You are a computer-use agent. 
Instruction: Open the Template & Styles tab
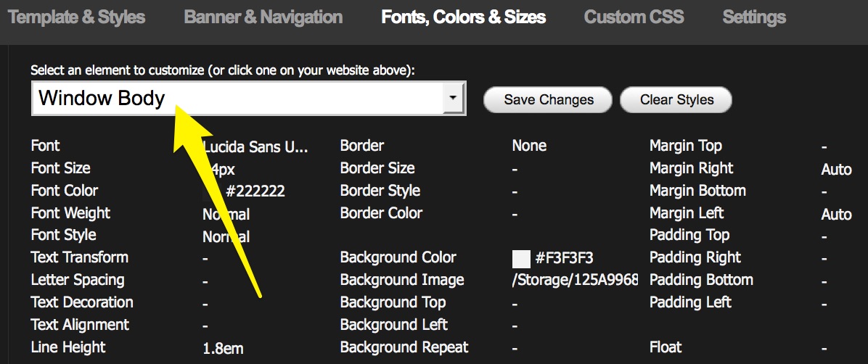(76, 17)
